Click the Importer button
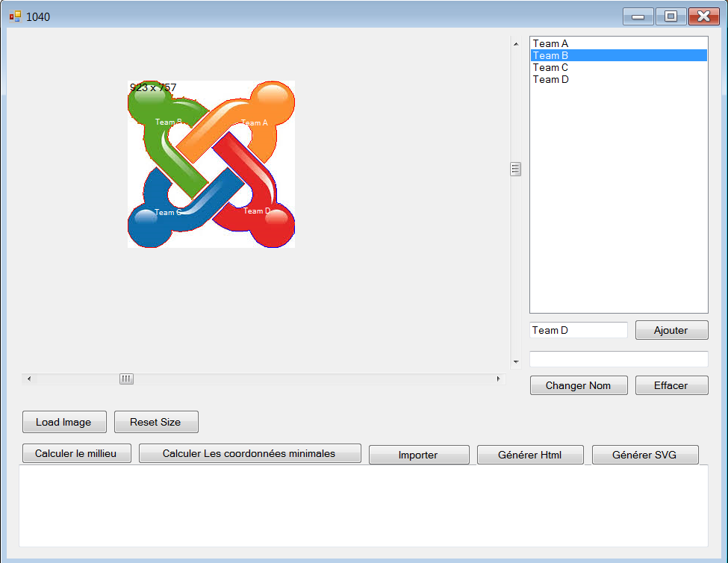728x563 pixels. point(419,455)
